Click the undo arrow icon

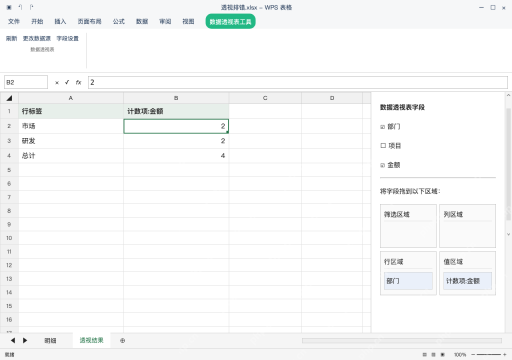(20, 7)
